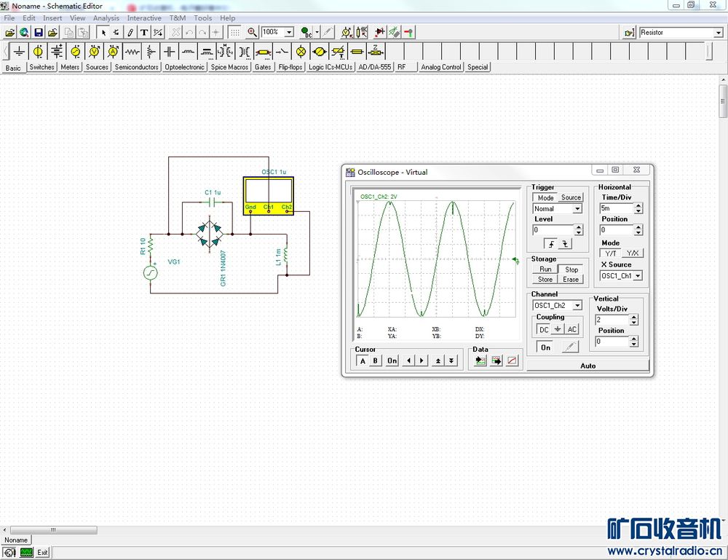Screen dimensions: 728x560
Task: Click the Auto button
Action: (587, 366)
